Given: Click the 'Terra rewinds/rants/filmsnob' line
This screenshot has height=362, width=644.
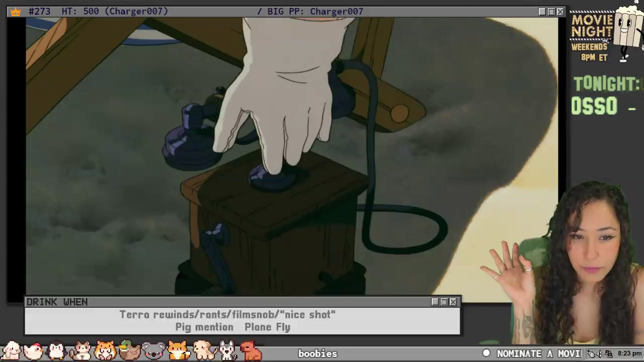Looking at the screenshot, I should pos(227,315).
